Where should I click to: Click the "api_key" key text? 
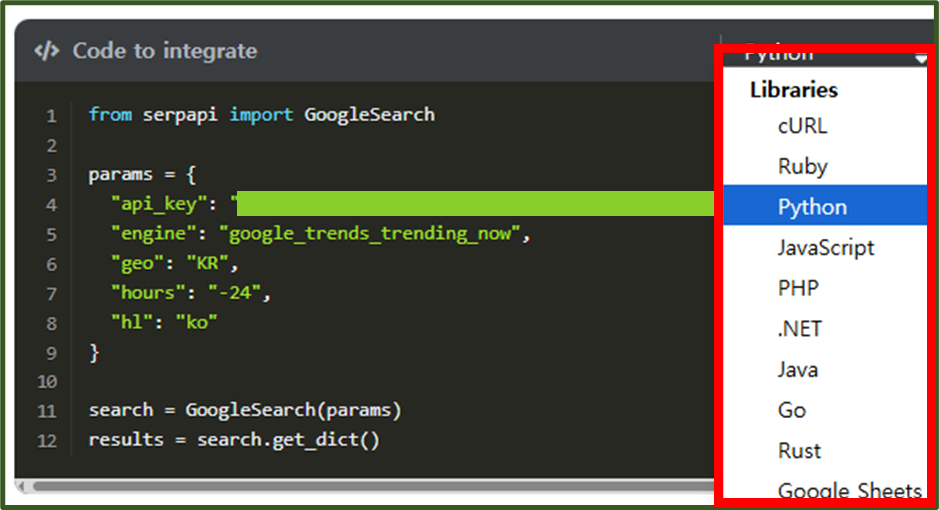coord(159,204)
